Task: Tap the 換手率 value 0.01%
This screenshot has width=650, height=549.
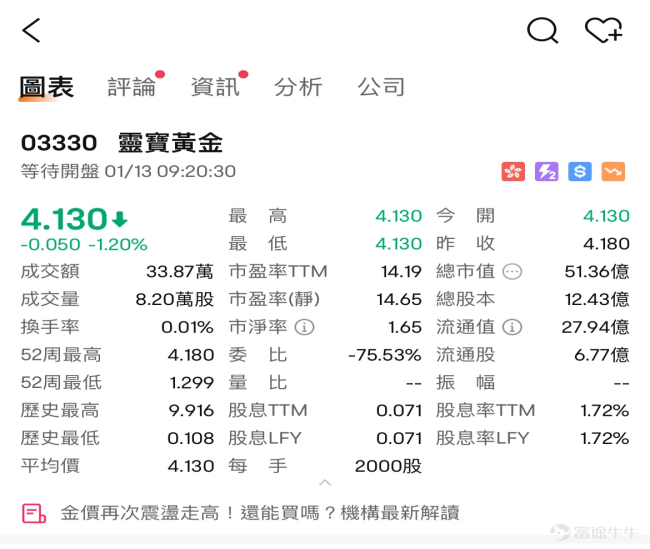Action: pyautogui.click(x=187, y=327)
